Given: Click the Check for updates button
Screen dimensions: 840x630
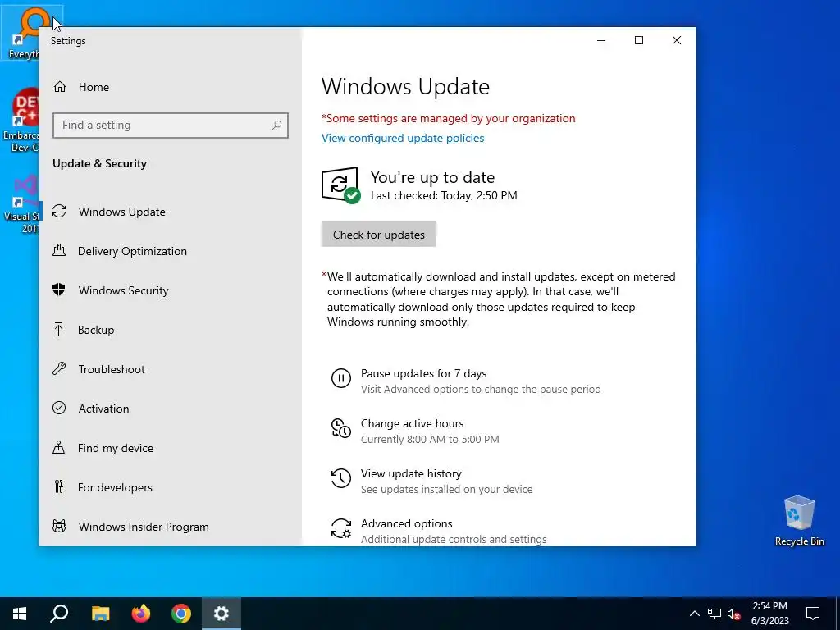Looking at the screenshot, I should tap(379, 235).
